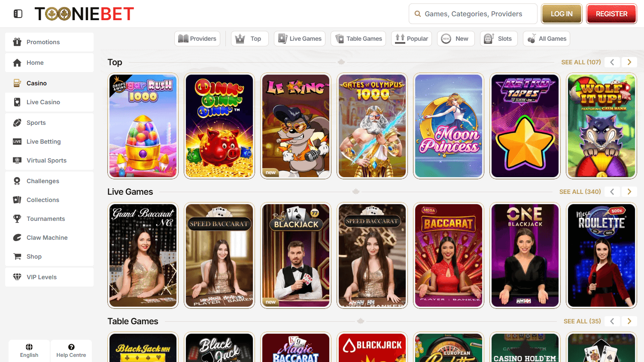Switch to the Table Games category tab
Image resolution: width=644 pixels, height=362 pixels.
(x=358, y=38)
